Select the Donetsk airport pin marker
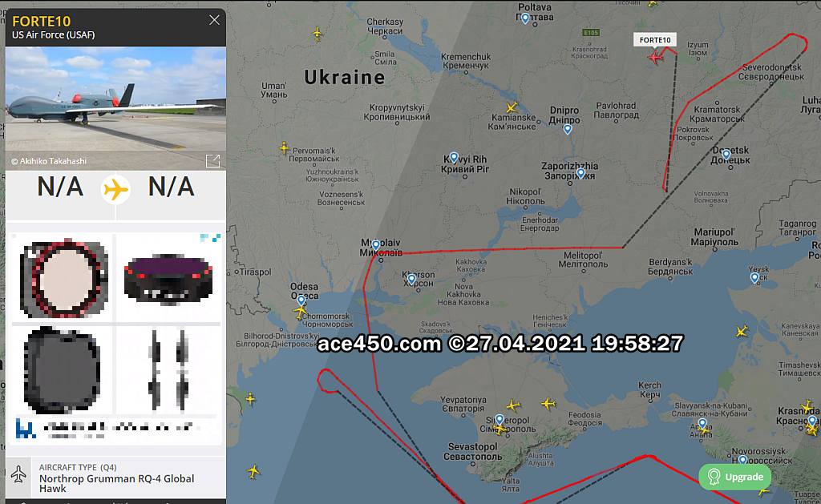 pos(726,154)
